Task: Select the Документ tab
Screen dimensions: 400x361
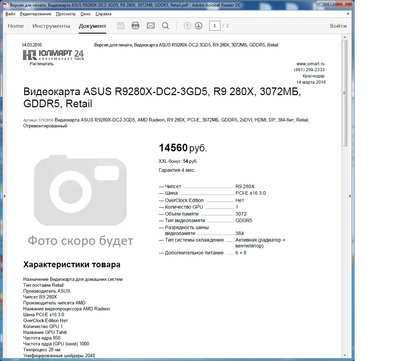Action: coord(92,26)
